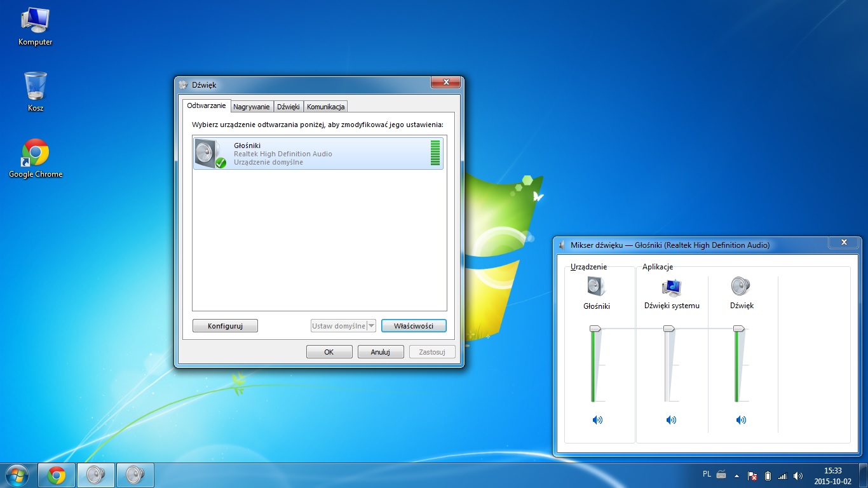
Task: Click the "Realtek High Definition Audio" text in the device list
Action: (283, 154)
